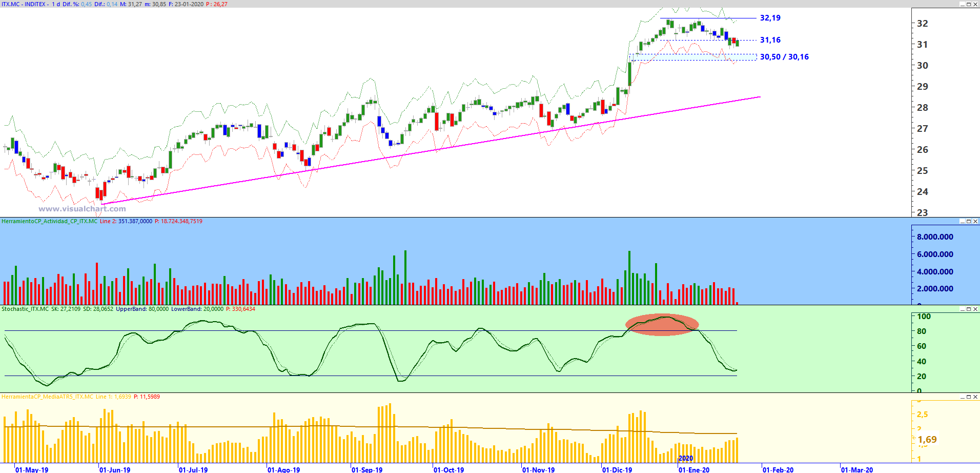Select the dashed support zone rectangle
Screen dimensions: 980x473
click(694, 57)
